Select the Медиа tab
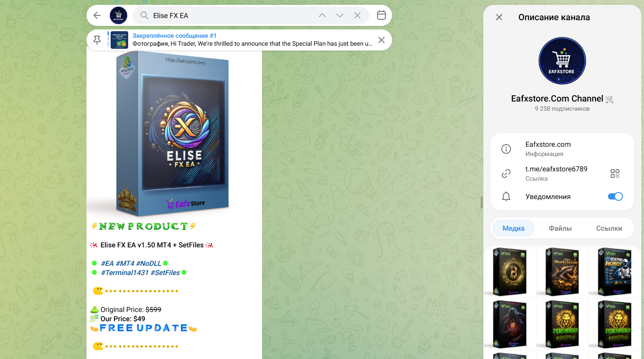 pyautogui.click(x=514, y=228)
